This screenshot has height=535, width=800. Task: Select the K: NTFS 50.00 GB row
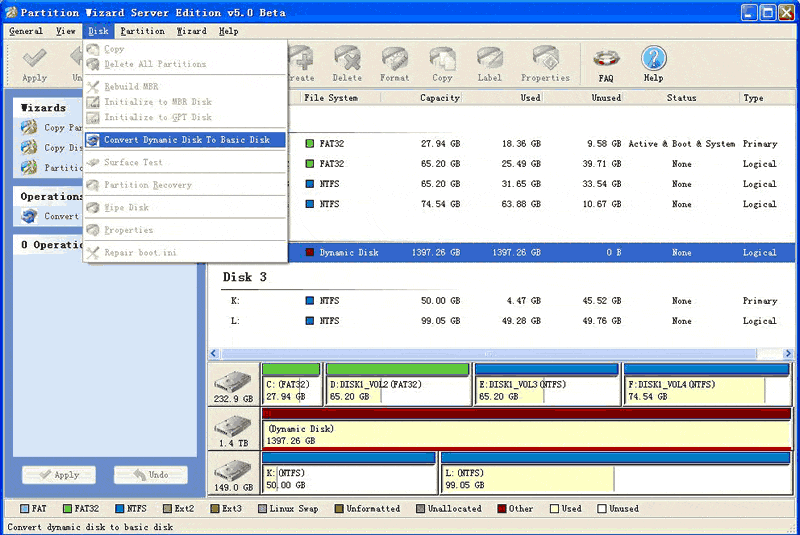[501, 300]
